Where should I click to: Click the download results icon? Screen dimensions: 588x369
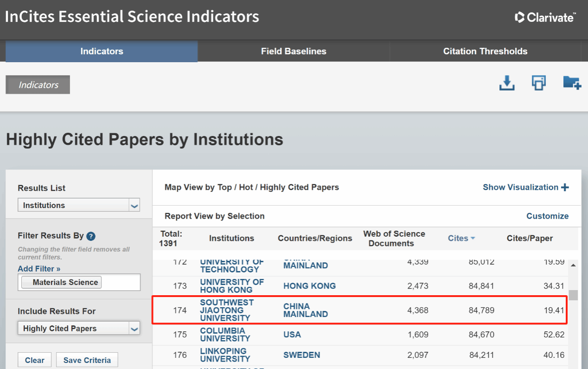tap(507, 83)
